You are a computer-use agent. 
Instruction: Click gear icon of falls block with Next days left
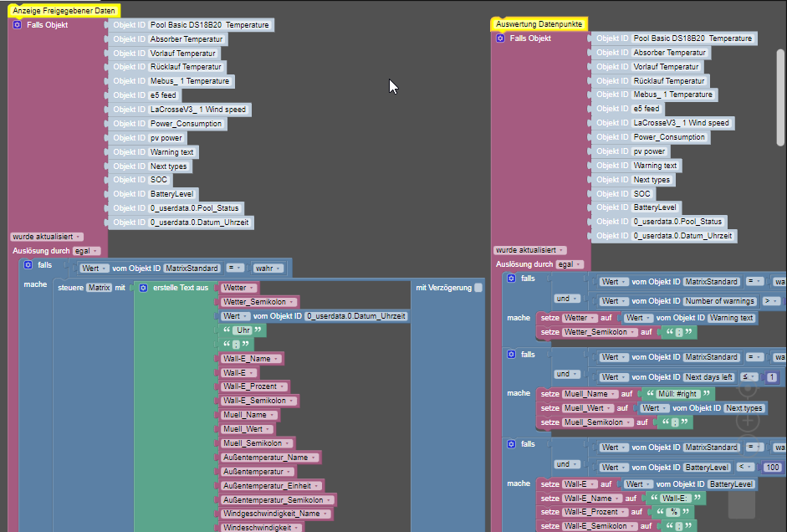512,355
